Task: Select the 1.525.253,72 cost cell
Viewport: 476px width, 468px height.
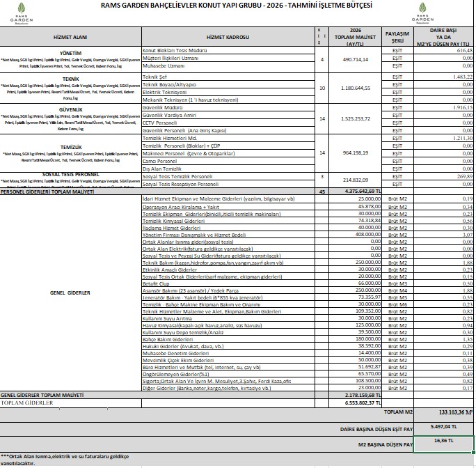Action: tap(355, 119)
